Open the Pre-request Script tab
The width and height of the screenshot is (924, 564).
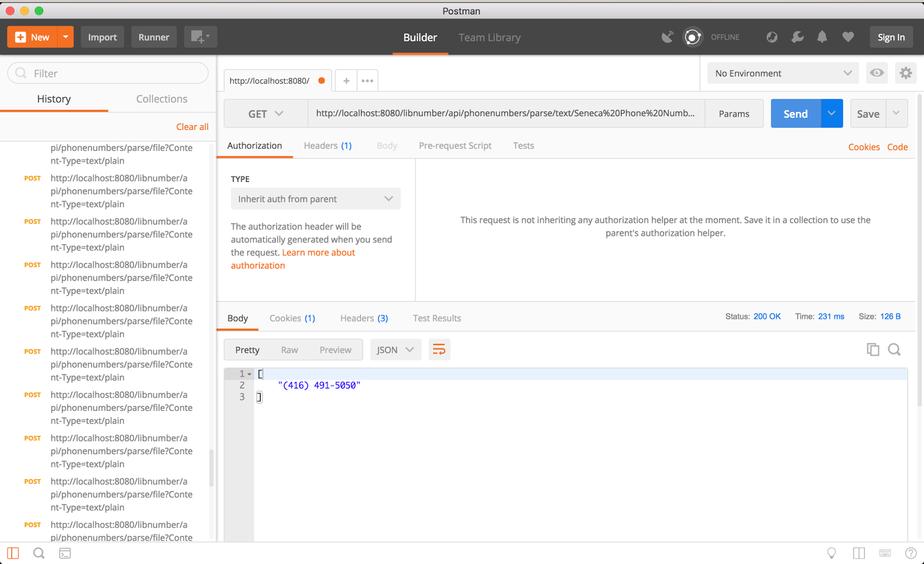tap(454, 145)
